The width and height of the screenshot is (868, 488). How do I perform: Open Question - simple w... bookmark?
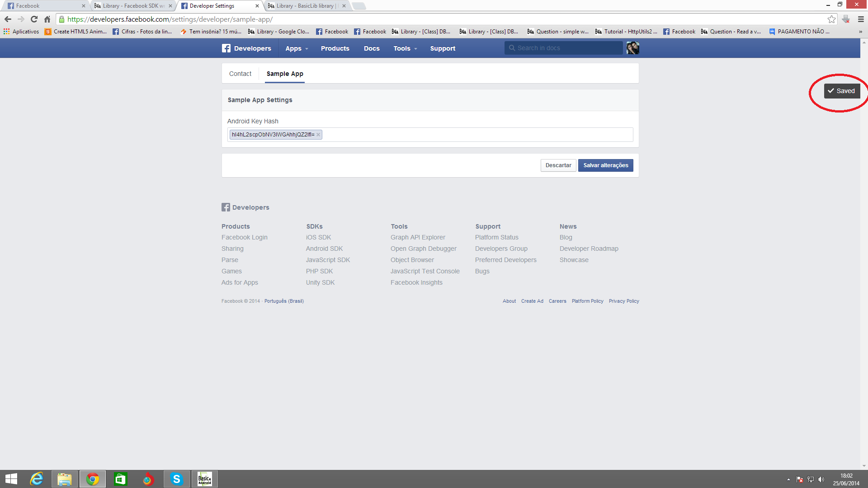click(x=558, y=32)
